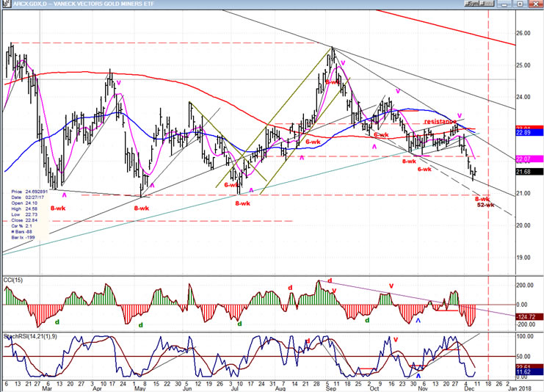Click the Jul label on time axis
Viewport: 544px width, 392px height.
click(x=234, y=388)
